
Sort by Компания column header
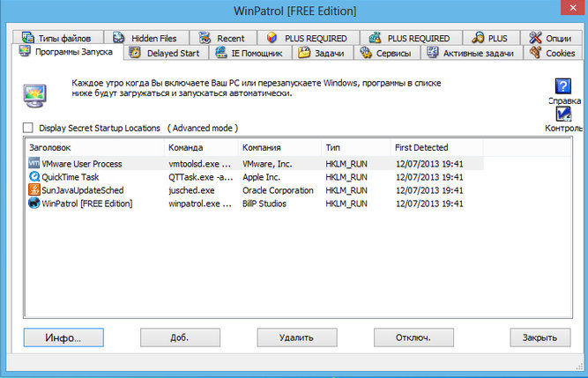pyautogui.click(x=279, y=148)
